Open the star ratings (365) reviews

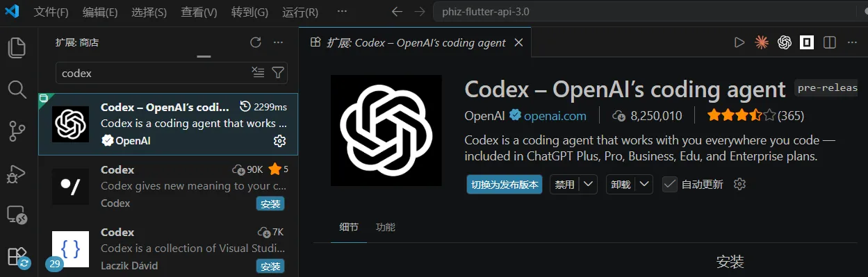755,115
